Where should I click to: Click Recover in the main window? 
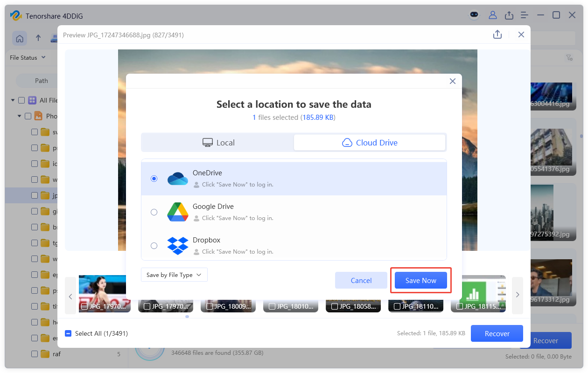pos(546,340)
